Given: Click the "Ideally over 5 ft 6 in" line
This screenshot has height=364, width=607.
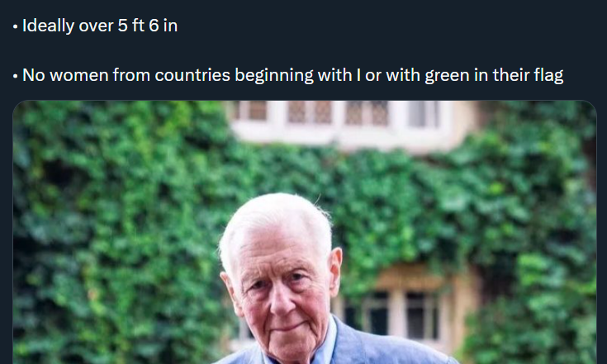Looking at the screenshot, I should (95, 26).
